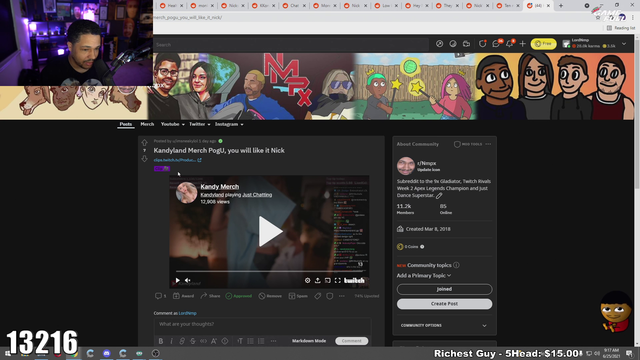
Task: Open more formatting options in comment editor
Action: (x=273, y=341)
